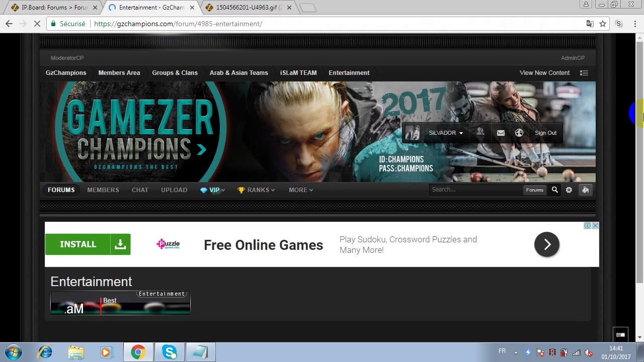Open the ModeratorCP link
This screenshot has height=362, width=644.
click(67, 58)
